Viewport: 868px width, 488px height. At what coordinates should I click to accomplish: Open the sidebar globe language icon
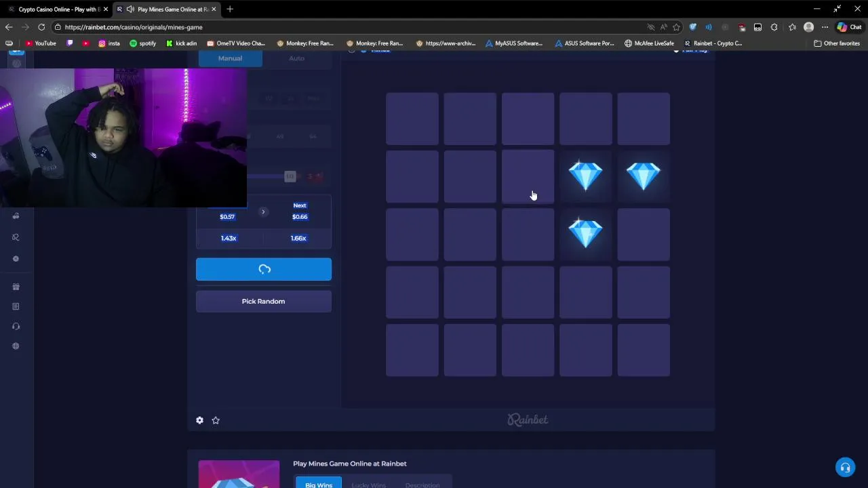(x=16, y=346)
